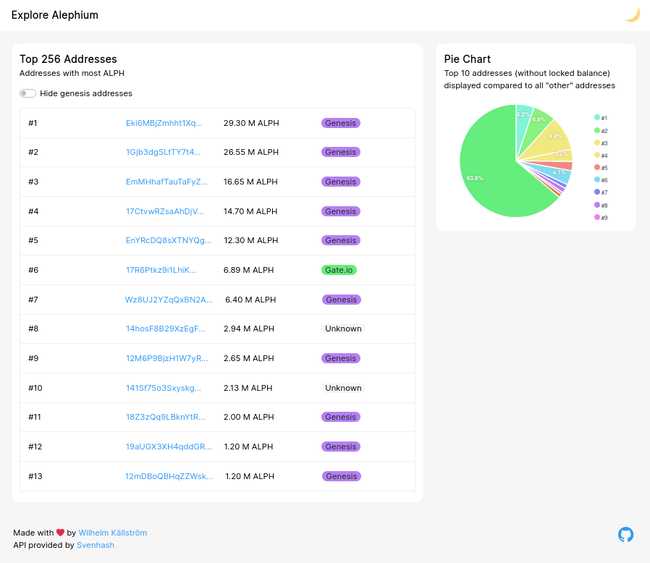The image size is (650, 563).
Task: Toggle legend item #1 in pie chart
Action: (x=601, y=118)
